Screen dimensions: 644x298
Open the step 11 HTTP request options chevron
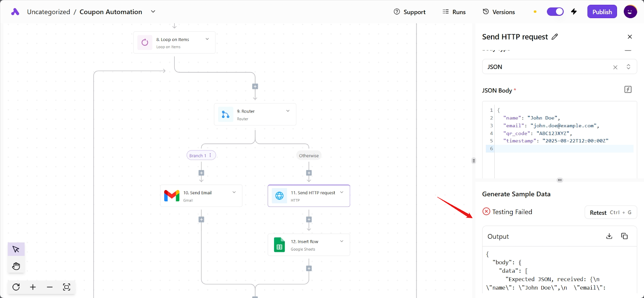click(x=342, y=192)
